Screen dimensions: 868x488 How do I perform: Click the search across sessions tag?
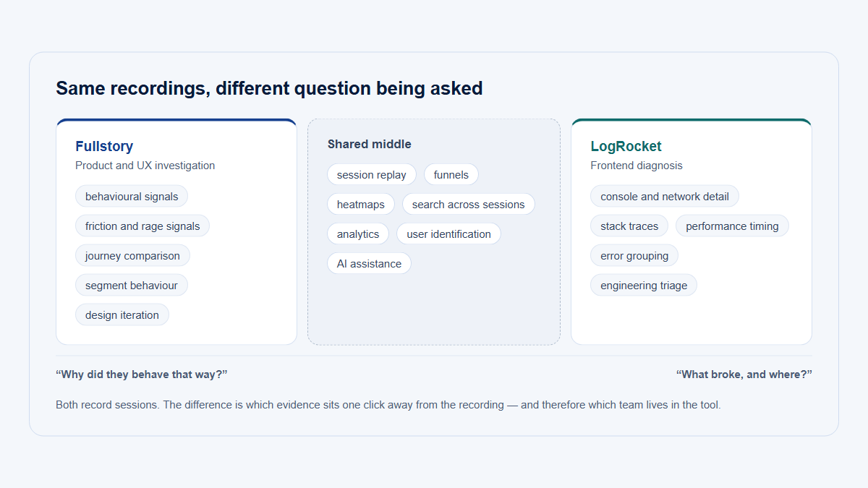tap(469, 205)
